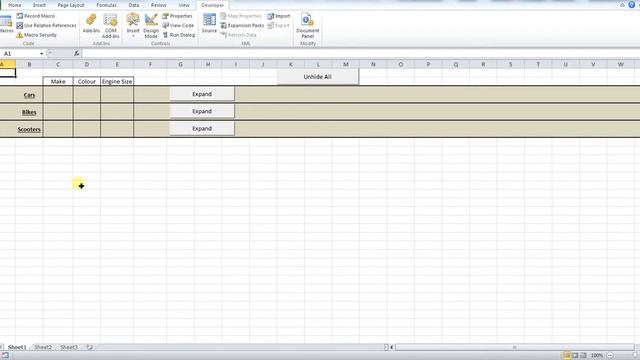640x360 pixels.
Task: Select the Engine Size header cell
Action: coord(117,81)
